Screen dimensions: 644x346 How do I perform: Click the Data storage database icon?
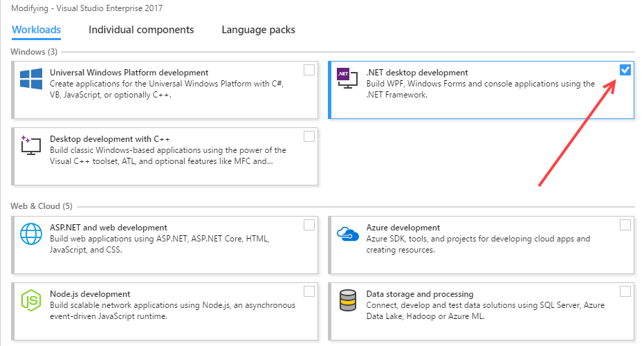tap(348, 300)
